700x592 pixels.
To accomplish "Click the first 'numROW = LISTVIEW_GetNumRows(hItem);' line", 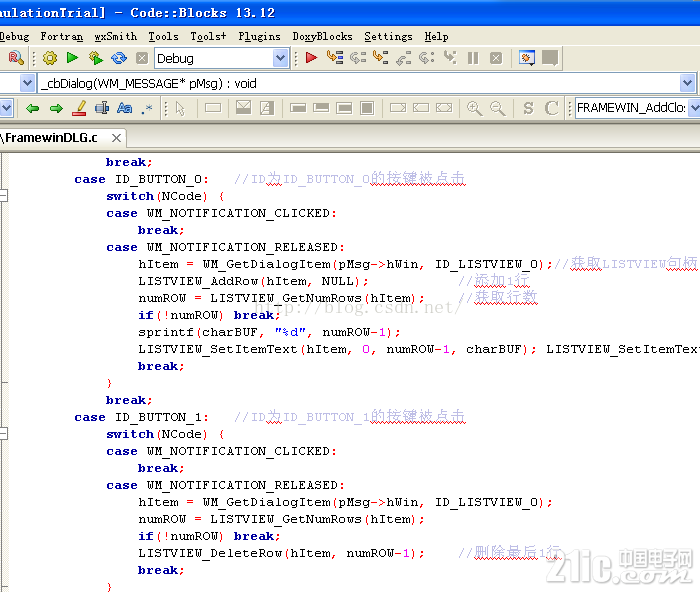I will coord(281,298).
